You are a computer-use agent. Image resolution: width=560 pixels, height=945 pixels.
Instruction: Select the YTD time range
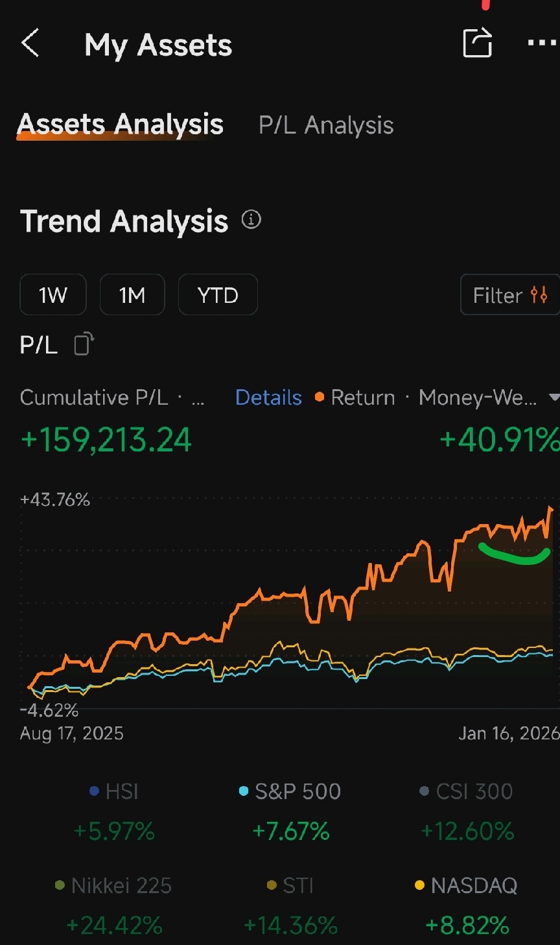pos(218,294)
